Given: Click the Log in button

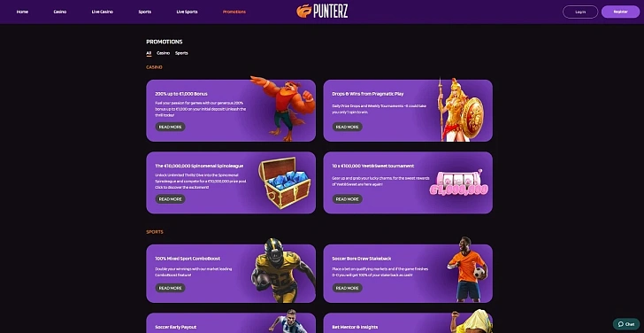Looking at the screenshot, I should pyautogui.click(x=580, y=12).
